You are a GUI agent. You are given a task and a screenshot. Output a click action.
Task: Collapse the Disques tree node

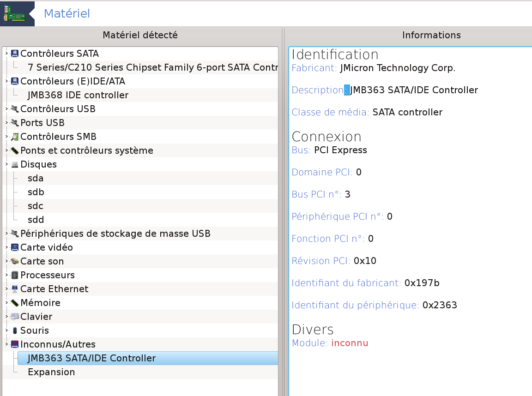(6, 164)
